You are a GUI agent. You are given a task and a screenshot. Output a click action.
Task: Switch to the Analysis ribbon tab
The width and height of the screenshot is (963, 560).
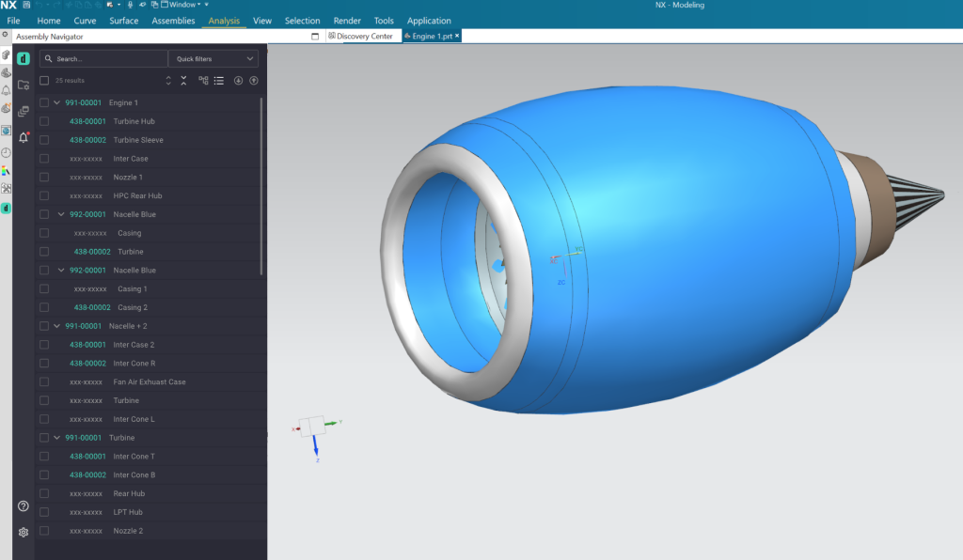[225, 20]
